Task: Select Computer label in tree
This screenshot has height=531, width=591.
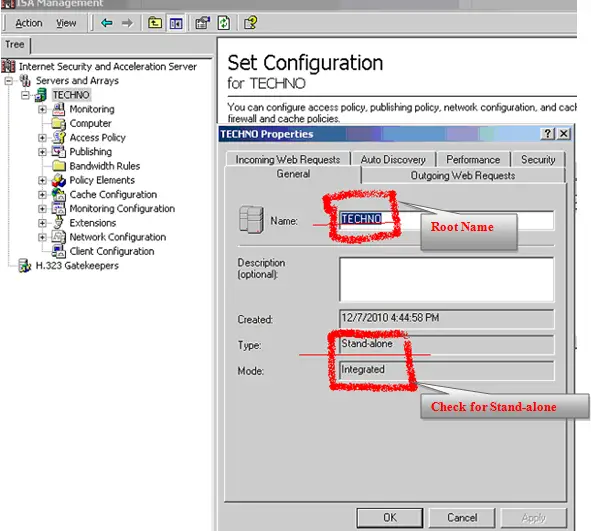Action: 90,124
